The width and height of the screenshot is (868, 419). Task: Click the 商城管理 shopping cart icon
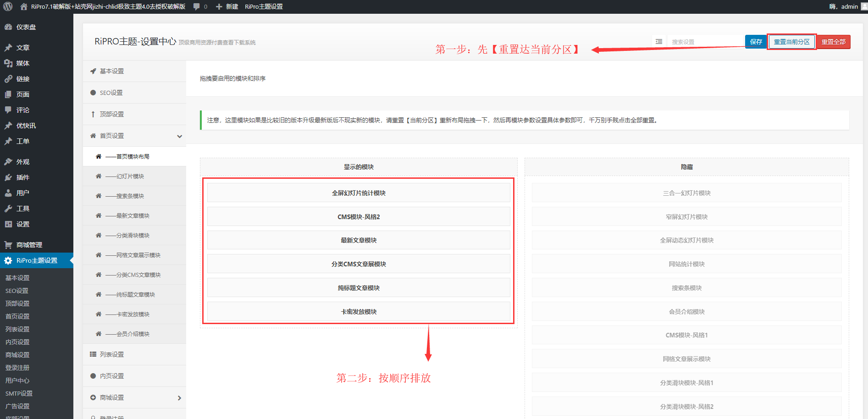pyautogui.click(x=8, y=244)
